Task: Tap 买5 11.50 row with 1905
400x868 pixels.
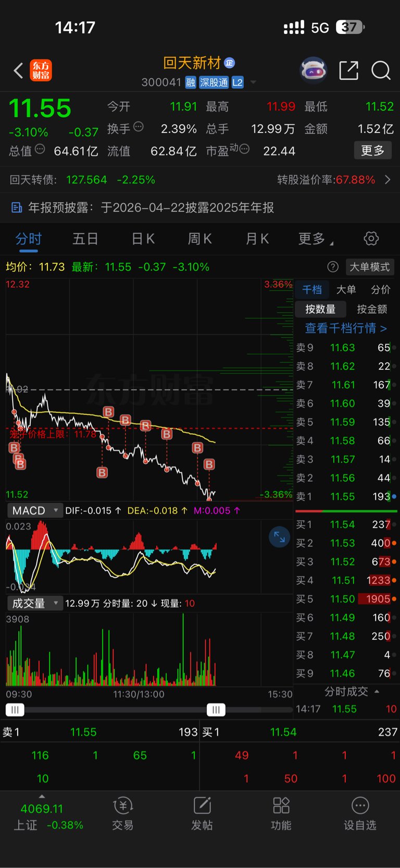Action: point(346,599)
